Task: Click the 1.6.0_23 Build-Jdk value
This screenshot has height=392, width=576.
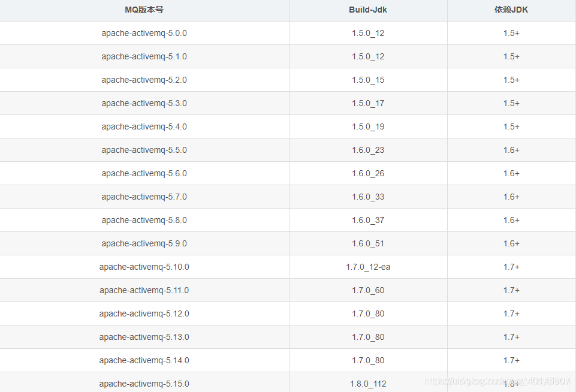Action: click(367, 150)
